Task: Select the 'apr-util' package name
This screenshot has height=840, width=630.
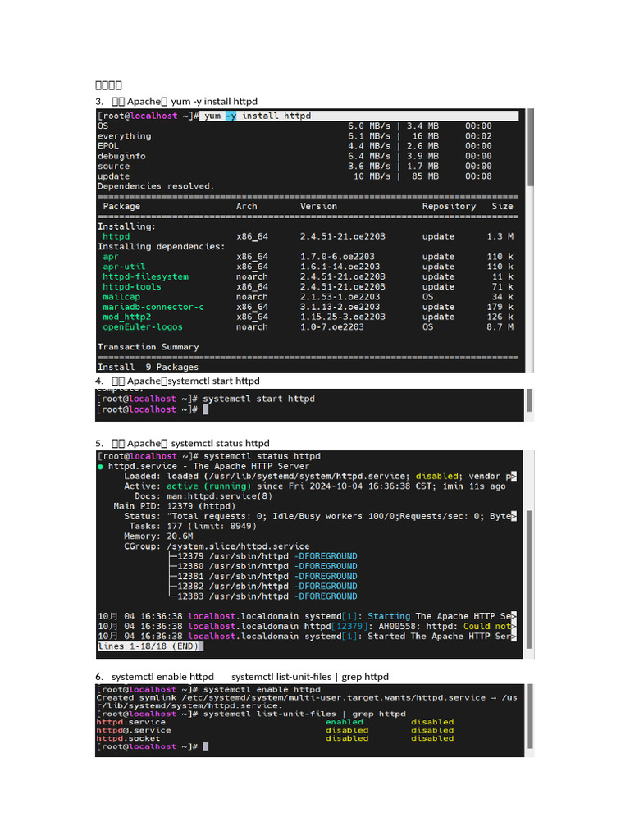Action: coord(124,267)
